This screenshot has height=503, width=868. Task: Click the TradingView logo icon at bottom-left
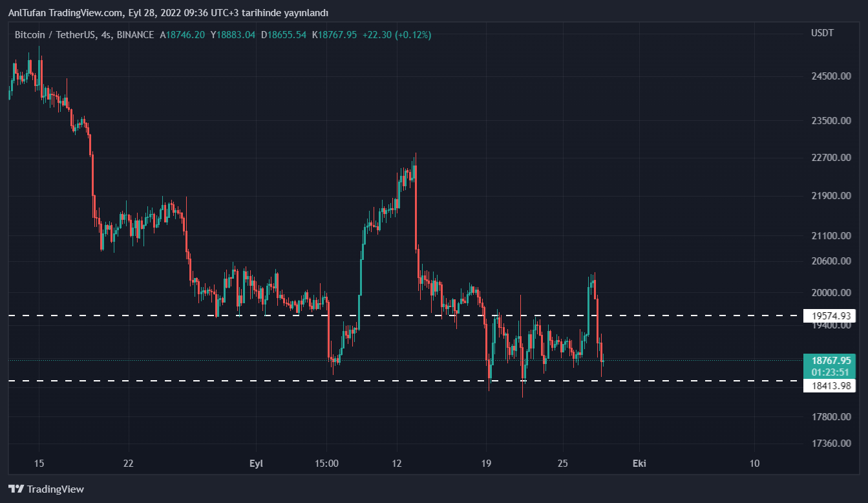[16, 489]
